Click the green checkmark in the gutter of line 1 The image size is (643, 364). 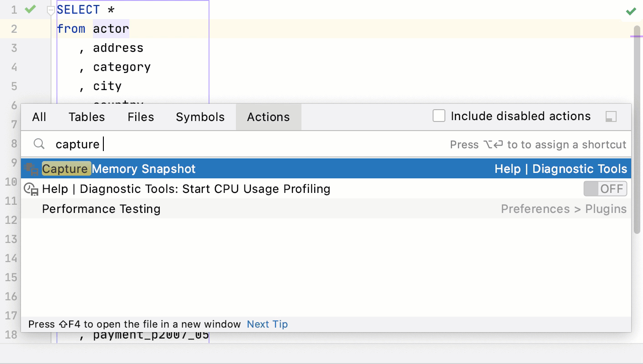tap(29, 9)
